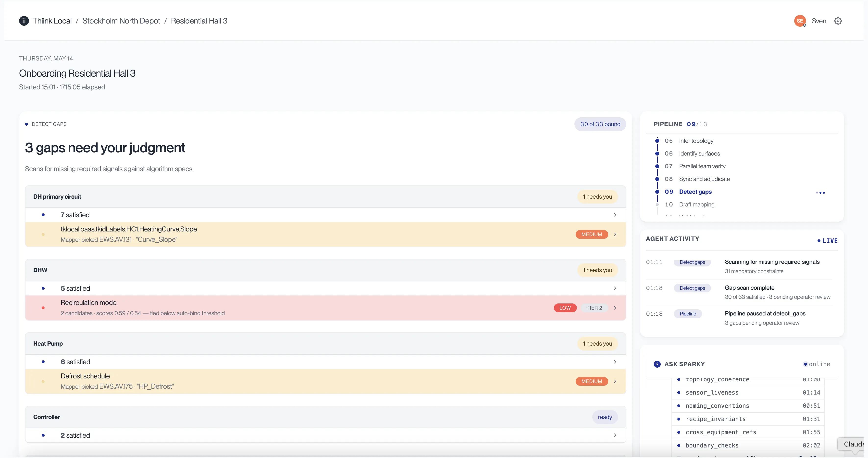Click the Heat Pump group header

pos(325,343)
